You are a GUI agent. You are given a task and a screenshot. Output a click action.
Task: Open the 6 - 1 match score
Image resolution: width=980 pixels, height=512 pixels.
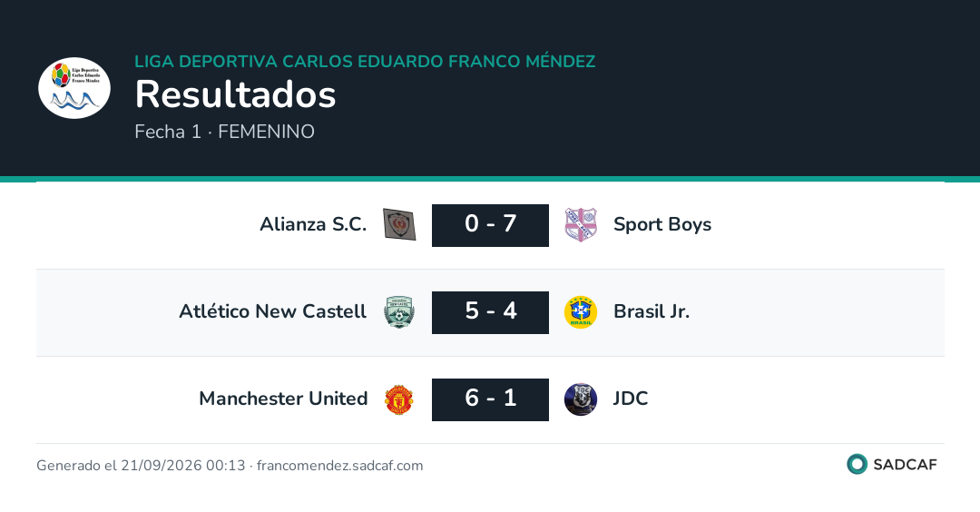(x=490, y=399)
